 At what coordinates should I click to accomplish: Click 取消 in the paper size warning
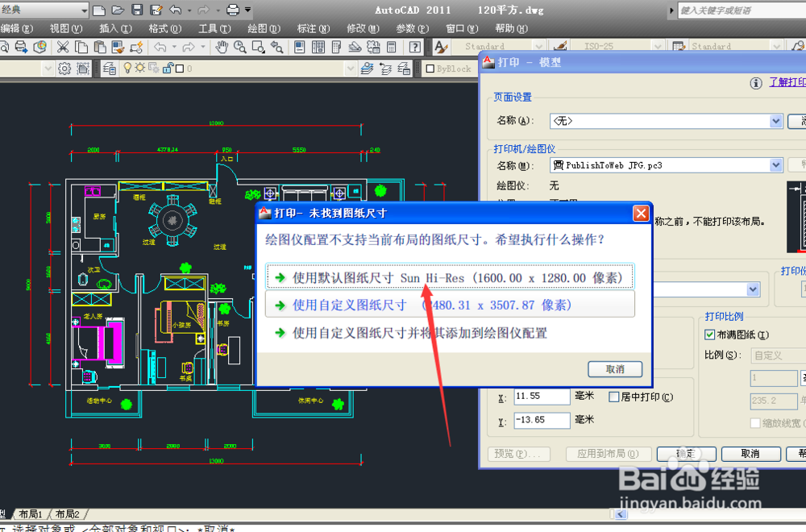pyautogui.click(x=615, y=368)
